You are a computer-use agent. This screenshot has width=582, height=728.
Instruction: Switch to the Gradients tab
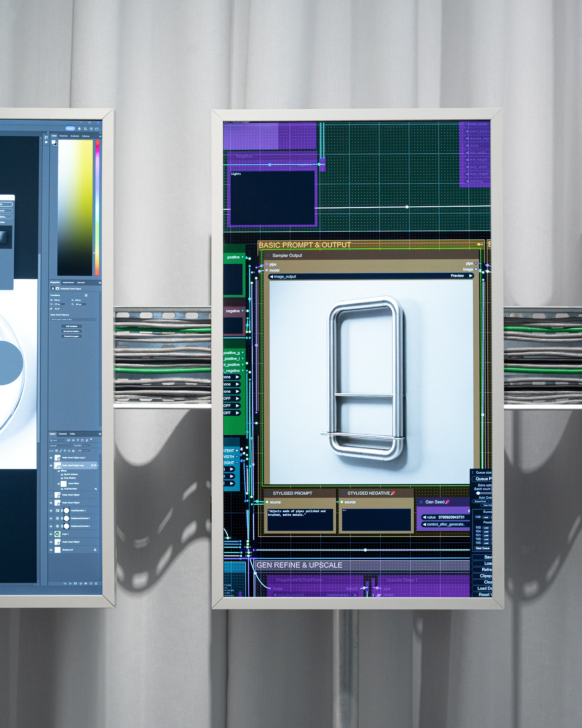pos(75,136)
